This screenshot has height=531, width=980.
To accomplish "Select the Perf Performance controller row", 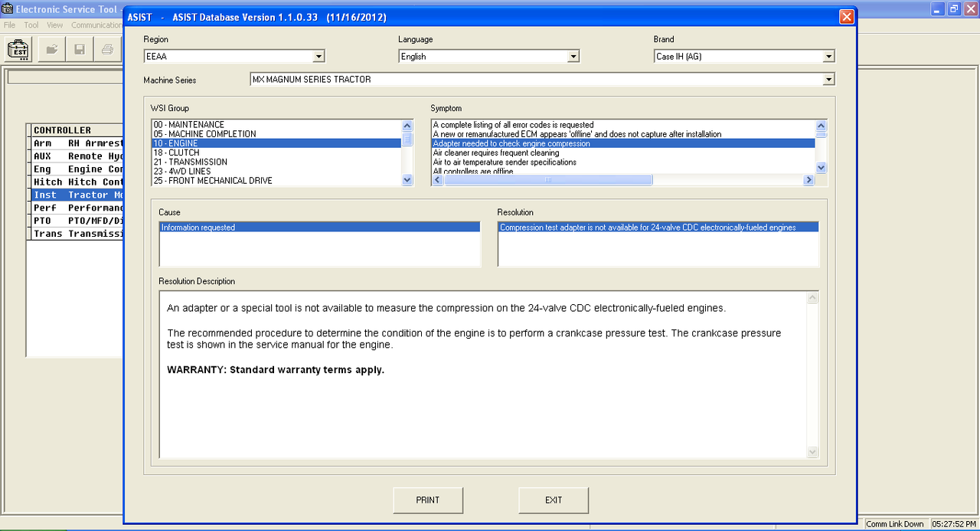I will (77, 208).
